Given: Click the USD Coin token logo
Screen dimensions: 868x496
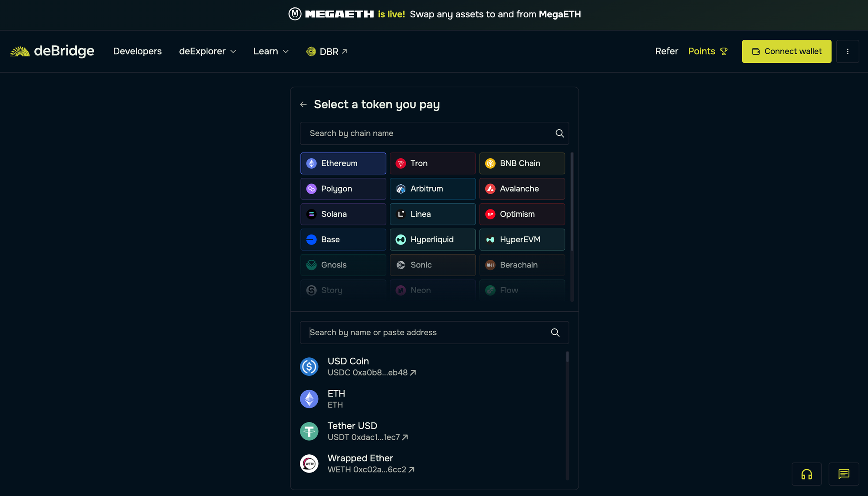Looking at the screenshot, I should 309,366.
